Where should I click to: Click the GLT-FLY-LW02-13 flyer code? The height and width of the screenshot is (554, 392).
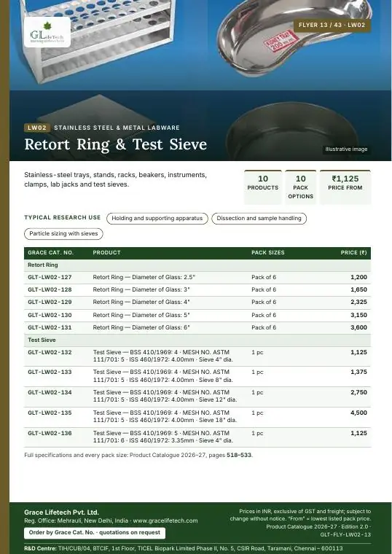[345, 534]
